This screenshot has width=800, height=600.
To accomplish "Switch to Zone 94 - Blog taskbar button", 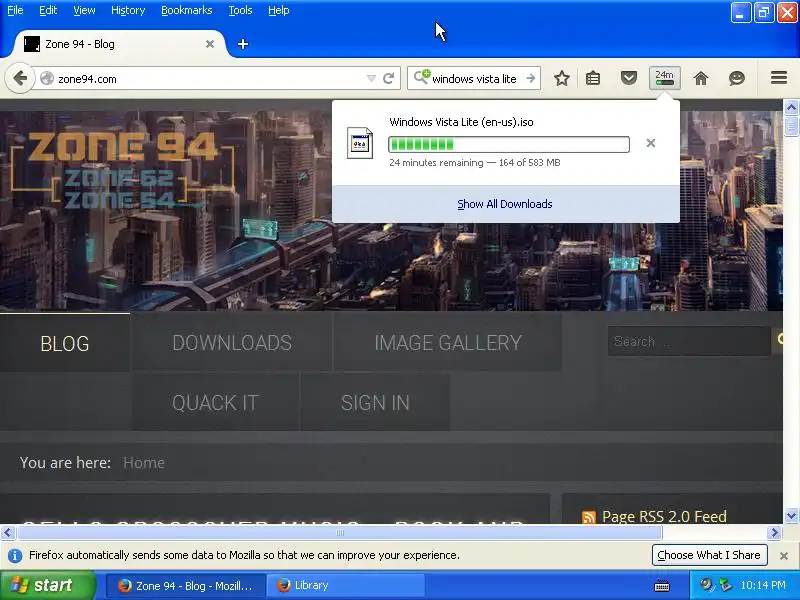I will click(x=186, y=586).
